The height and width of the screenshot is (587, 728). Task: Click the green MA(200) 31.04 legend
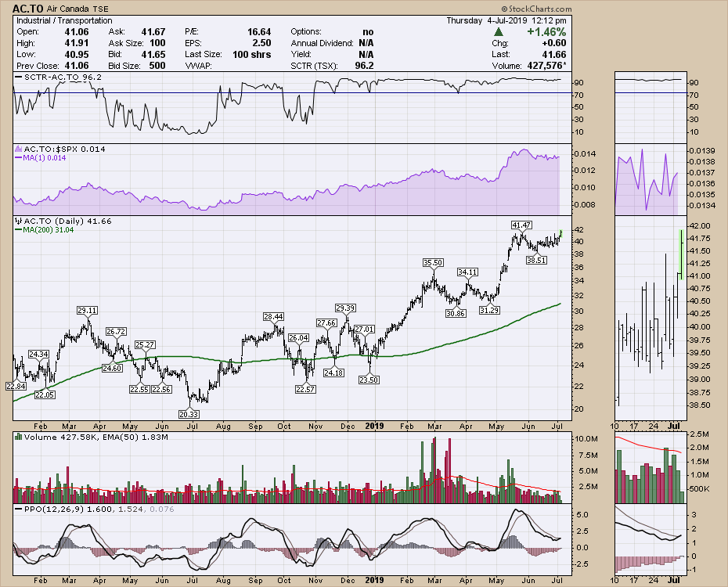(45, 229)
